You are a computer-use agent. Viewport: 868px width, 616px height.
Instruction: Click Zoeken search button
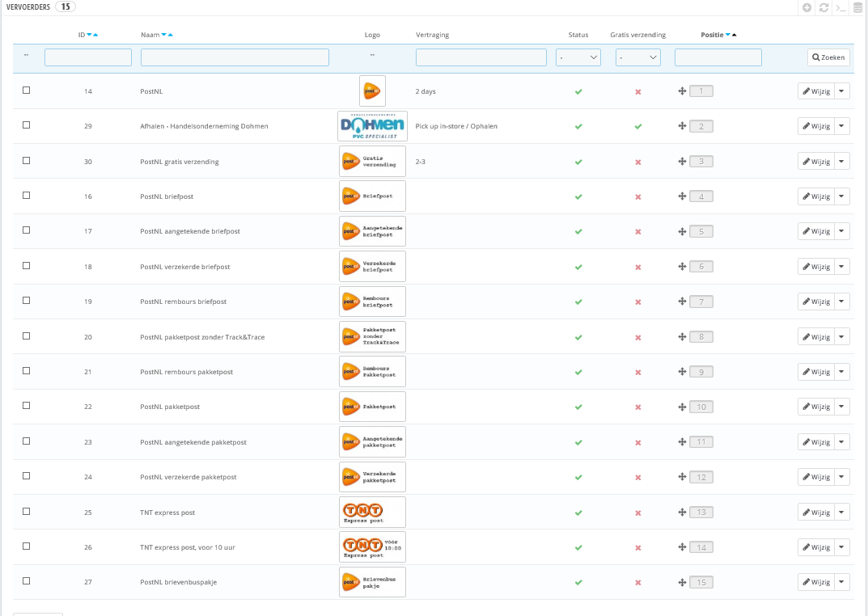[x=828, y=57]
